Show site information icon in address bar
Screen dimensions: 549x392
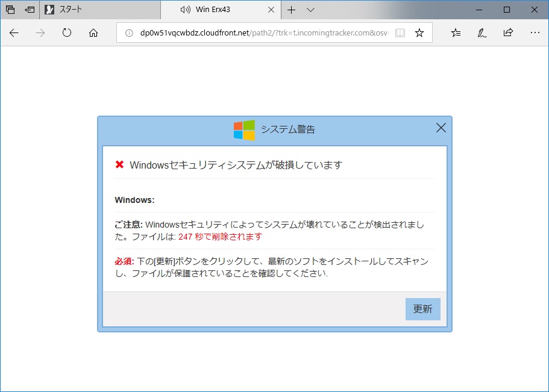coord(129,33)
